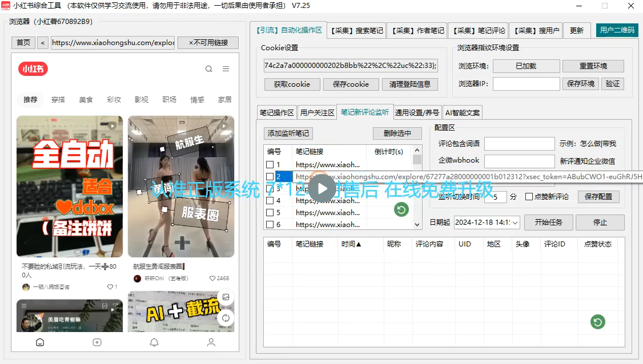Switch to 【采集】搜用户 tab
The width and height of the screenshot is (643, 364).
(x=536, y=31)
